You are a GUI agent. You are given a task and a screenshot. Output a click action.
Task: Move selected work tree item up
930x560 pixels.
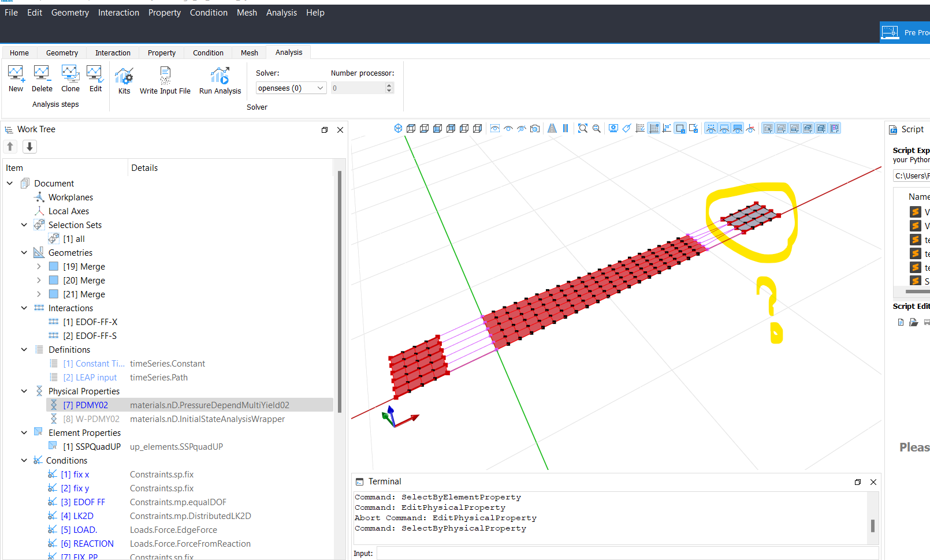[x=10, y=147]
